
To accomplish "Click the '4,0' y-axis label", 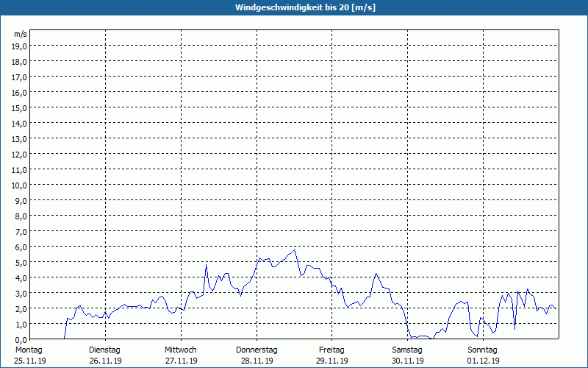I will pos(21,278).
